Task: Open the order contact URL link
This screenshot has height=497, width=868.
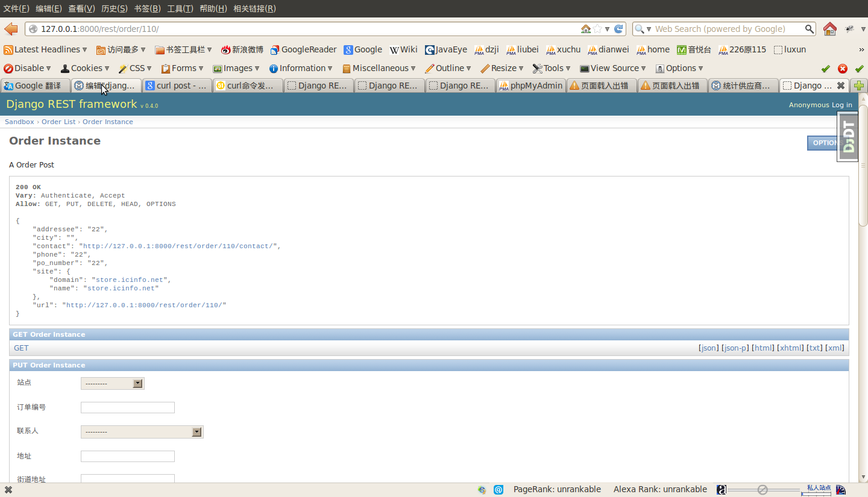Action: pyautogui.click(x=180, y=246)
